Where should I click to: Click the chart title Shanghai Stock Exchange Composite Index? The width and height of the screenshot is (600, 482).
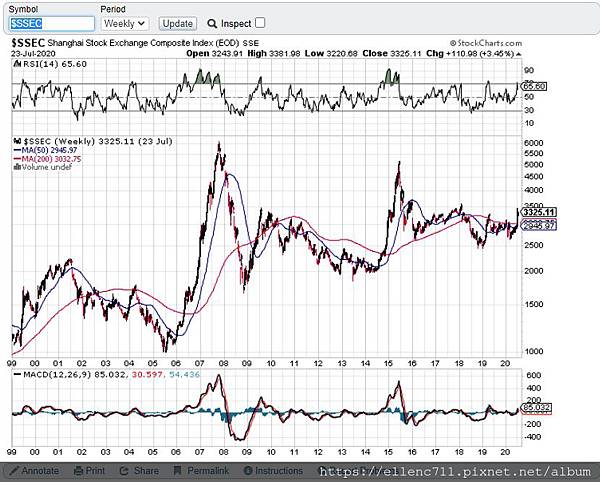[143, 43]
